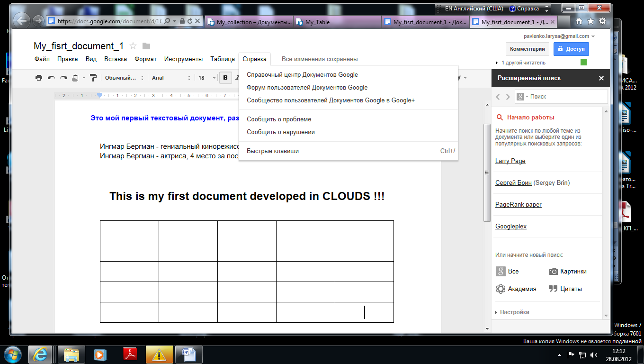Click the back arrow in research panel
Viewport: 644px width, 364px height.
click(498, 97)
